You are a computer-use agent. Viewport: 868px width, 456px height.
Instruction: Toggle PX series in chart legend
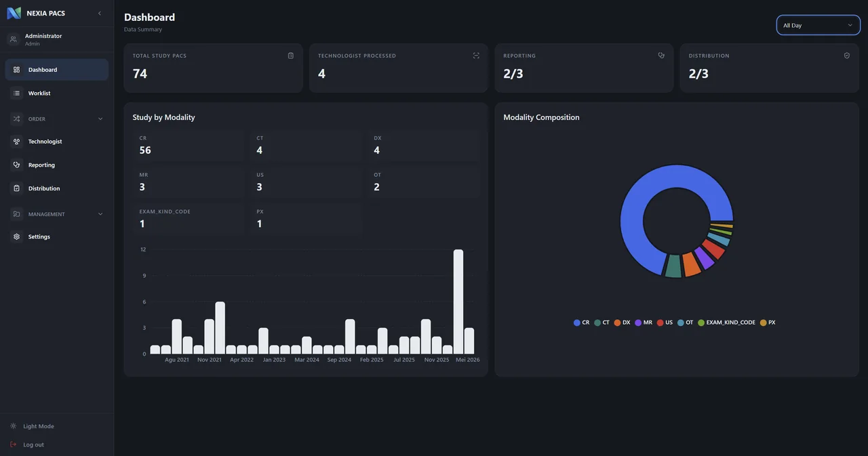point(768,323)
